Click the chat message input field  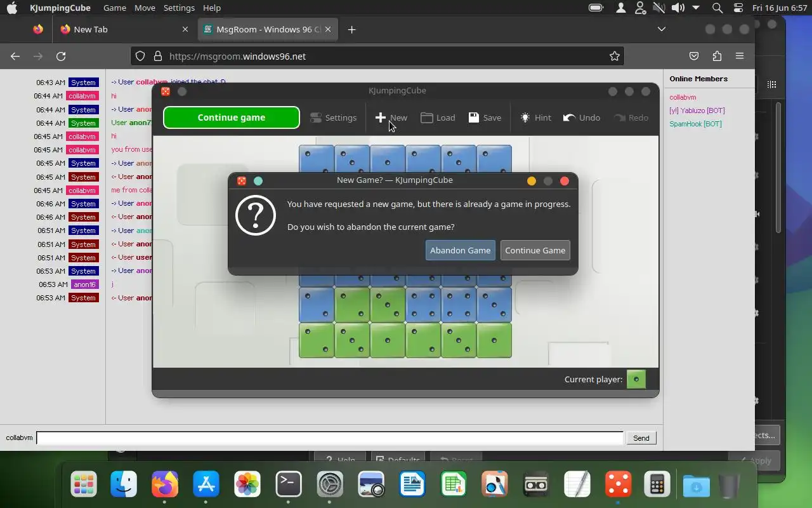pos(330,438)
